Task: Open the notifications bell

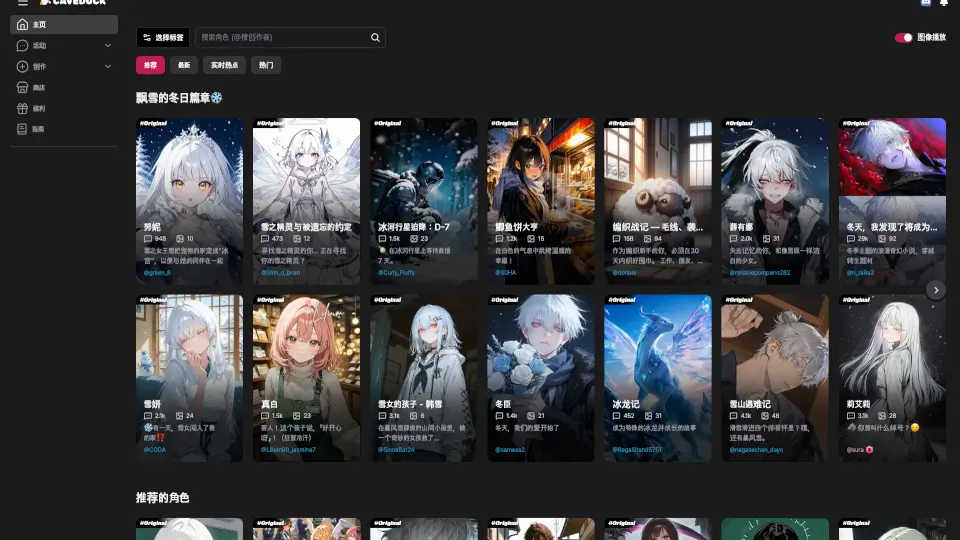Action: pos(944,3)
